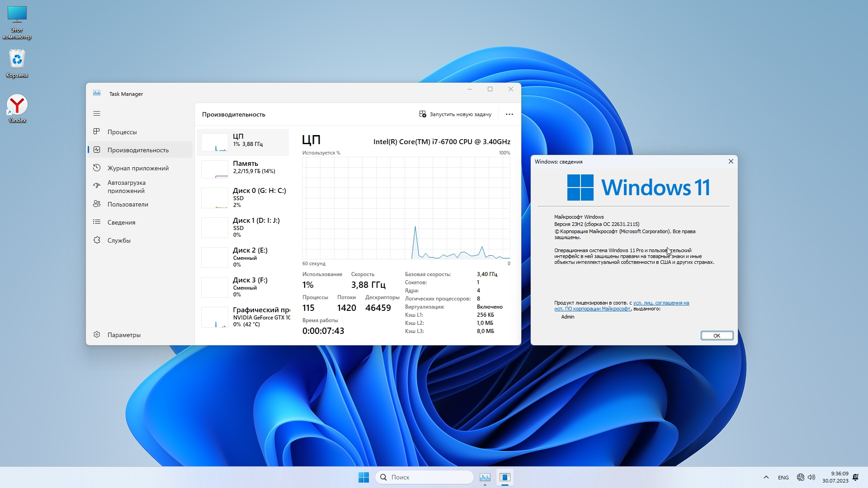Click the taskbar Search box

424,477
